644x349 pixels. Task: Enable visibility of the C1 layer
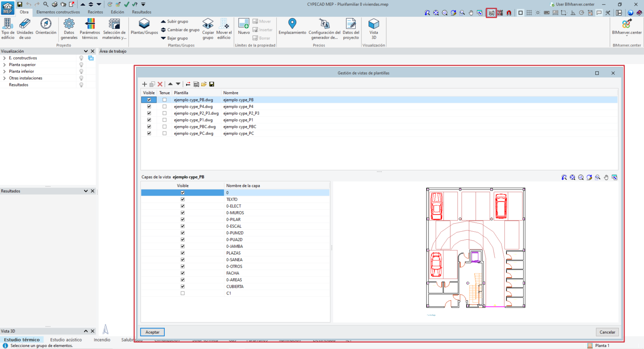(x=182, y=293)
